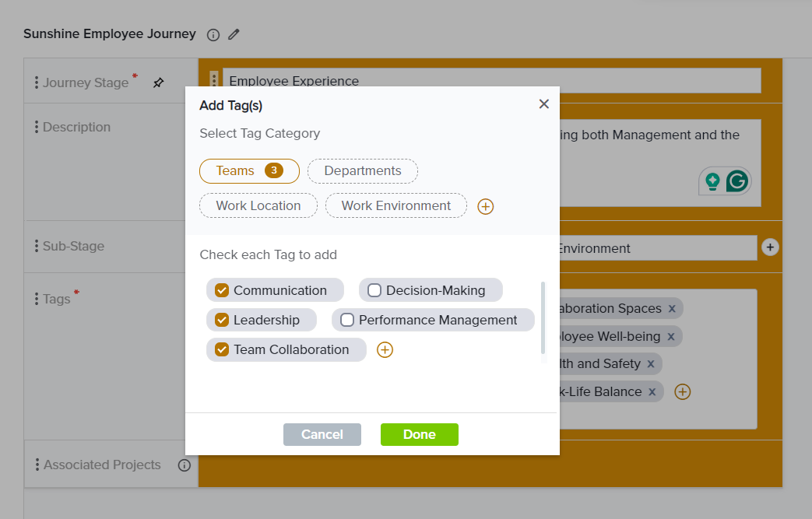Enable the Performance Management checkbox
Viewport: 812px width, 519px height.
(347, 320)
